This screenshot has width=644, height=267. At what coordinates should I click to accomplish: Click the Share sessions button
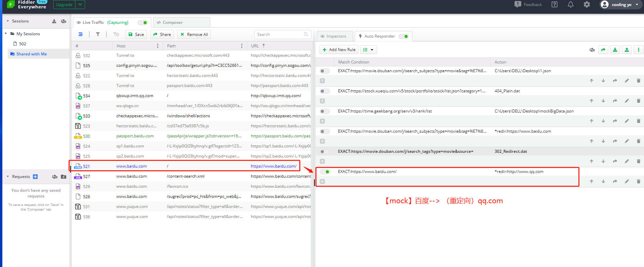[x=162, y=34]
